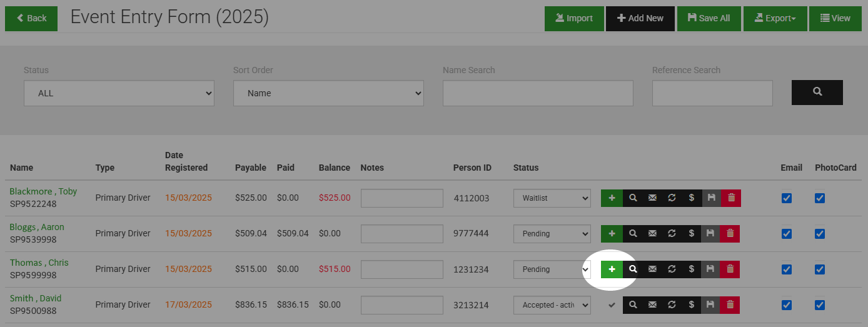Open Sort Order dropdown showing Name
Screen dimensions: 868x327
click(328, 93)
